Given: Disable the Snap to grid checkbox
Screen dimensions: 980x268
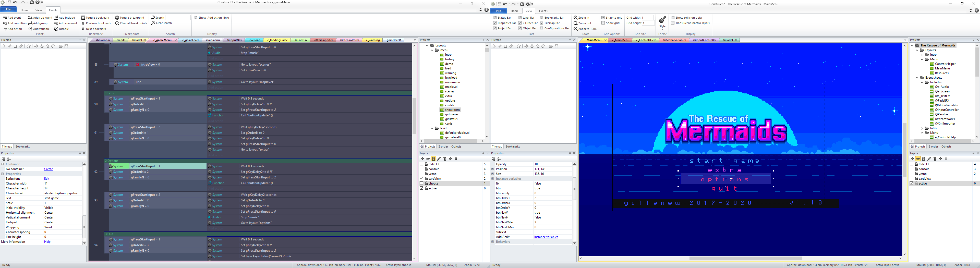Looking at the screenshot, I should coord(603,18).
